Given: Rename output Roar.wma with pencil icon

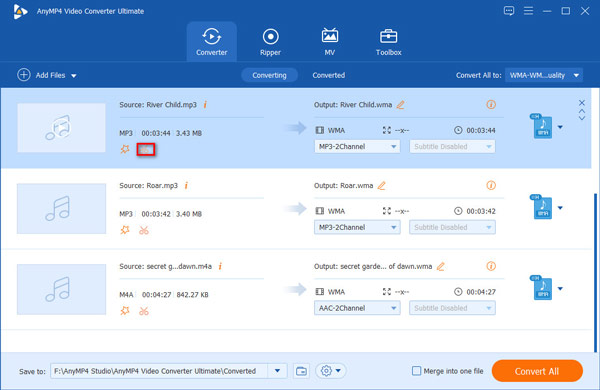Looking at the screenshot, I should pos(382,186).
